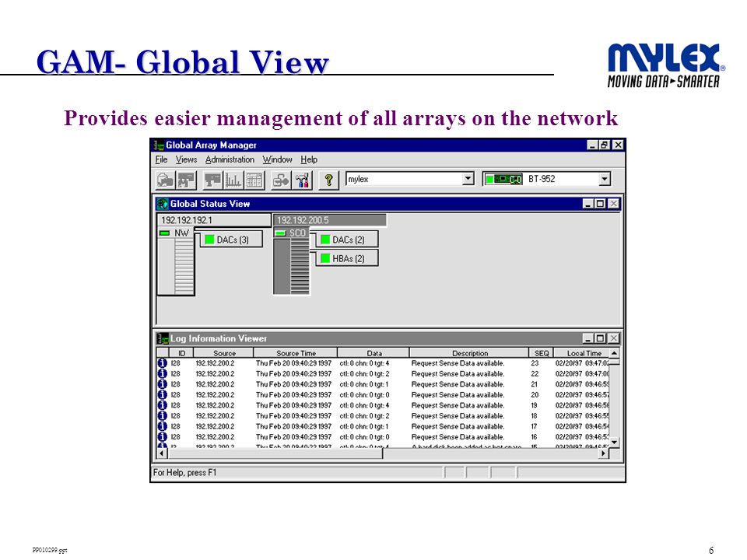Click the log viewer scroll right arrow
The height and width of the screenshot is (560, 747).
click(604, 453)
